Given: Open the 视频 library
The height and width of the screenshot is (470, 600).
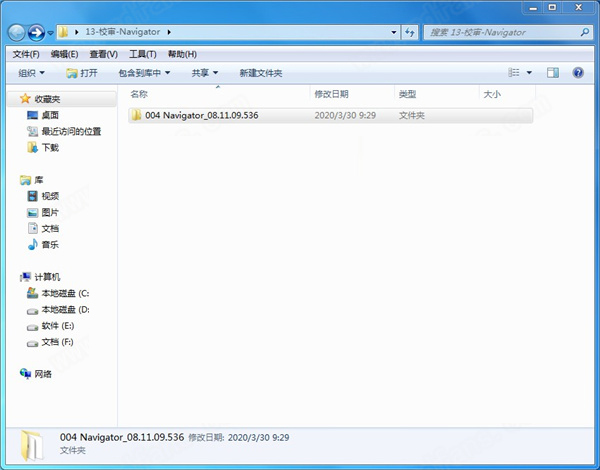Looking at the screenshot, I should click(x=50, y=196).
